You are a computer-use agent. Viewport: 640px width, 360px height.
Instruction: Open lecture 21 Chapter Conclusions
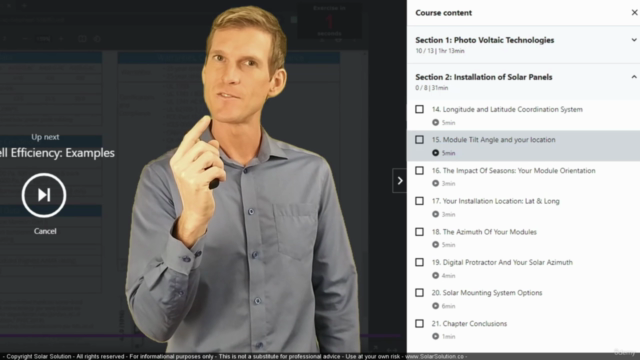tap(469, 323)
